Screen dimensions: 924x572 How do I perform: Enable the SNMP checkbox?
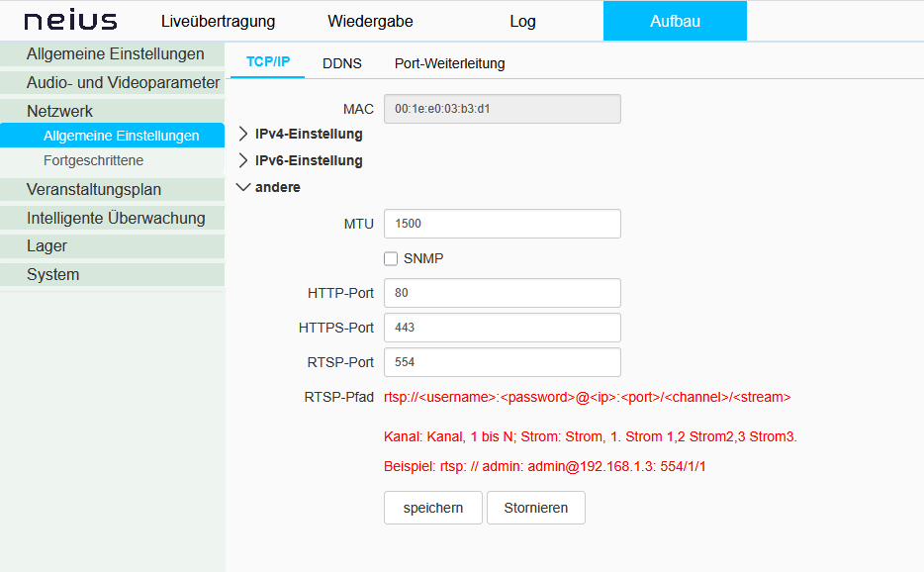coord(392,259)
